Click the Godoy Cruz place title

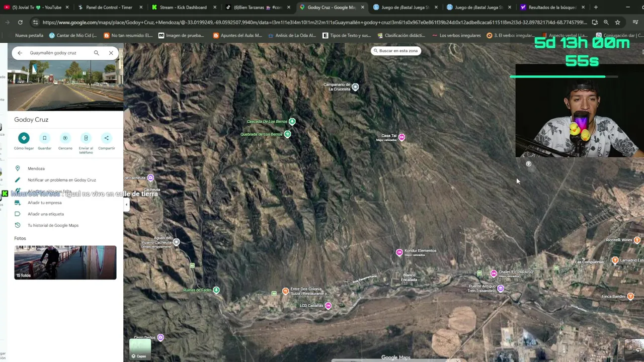[31, 120]
